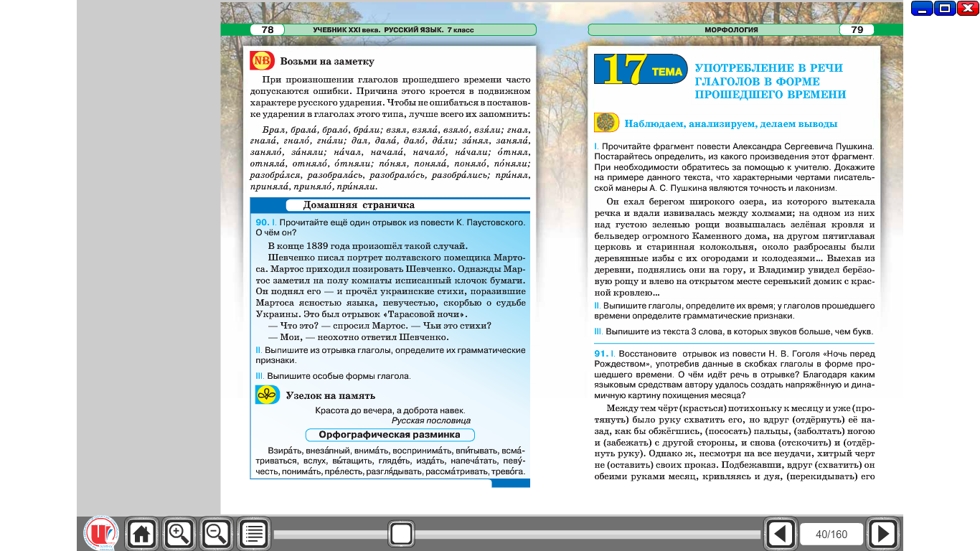
Task: Click the 'Орфографическая разминка' label
Action: [x=390, y=435]
